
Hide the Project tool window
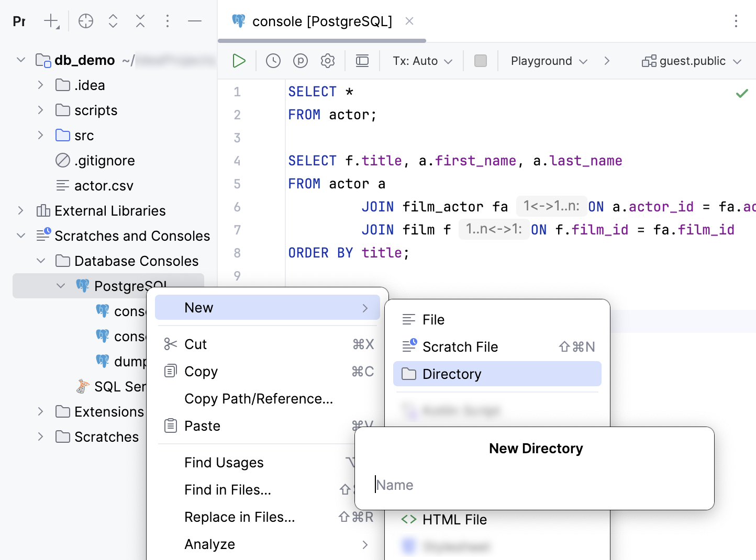[194, 21]
